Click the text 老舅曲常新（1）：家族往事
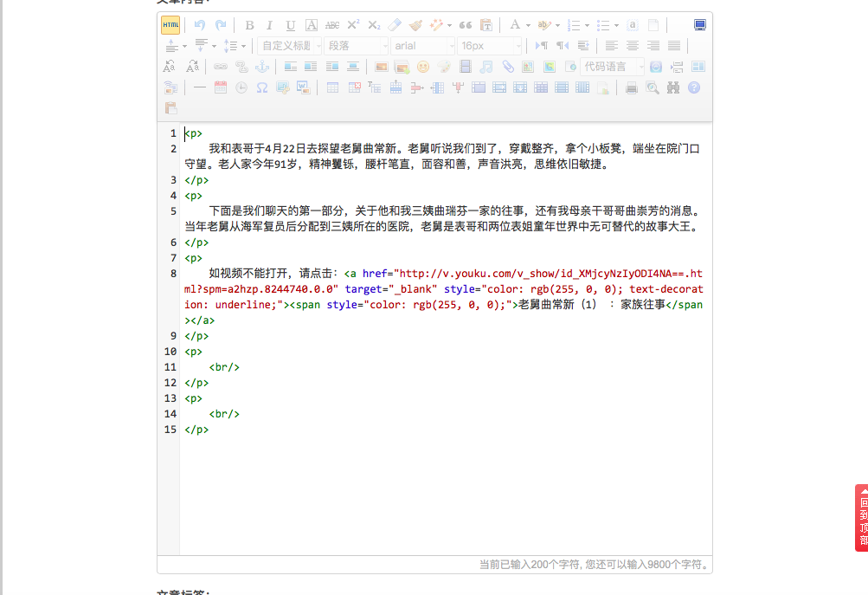This screenshot has width=868, height=595. point(592,305)
